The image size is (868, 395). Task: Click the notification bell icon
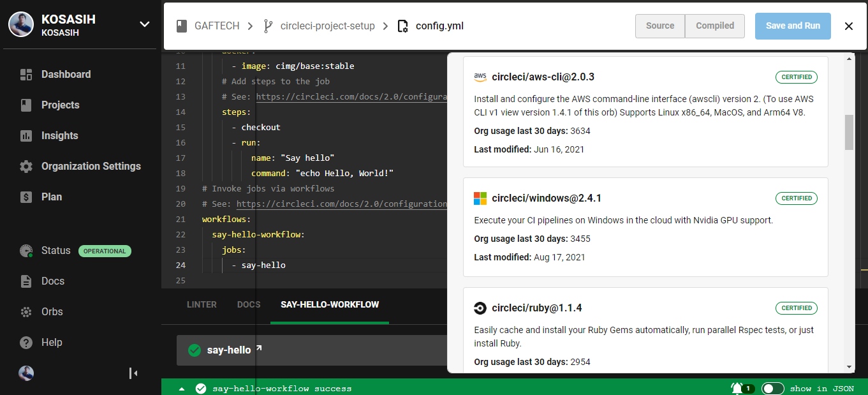(x=737, y=388)
